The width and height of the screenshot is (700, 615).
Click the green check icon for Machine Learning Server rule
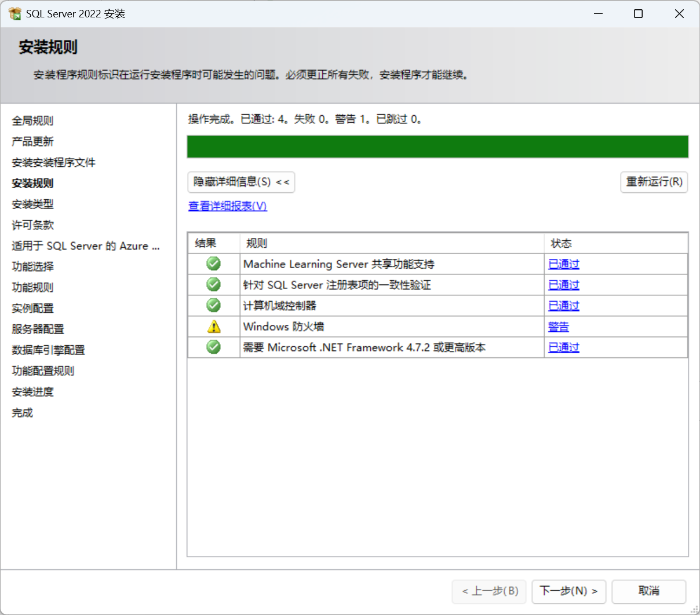point(213,263)
